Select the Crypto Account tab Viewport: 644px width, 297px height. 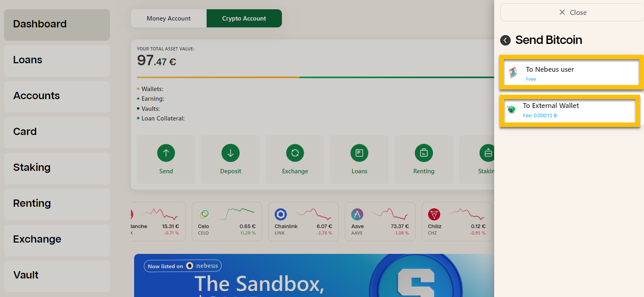click(x=244, y=19)
